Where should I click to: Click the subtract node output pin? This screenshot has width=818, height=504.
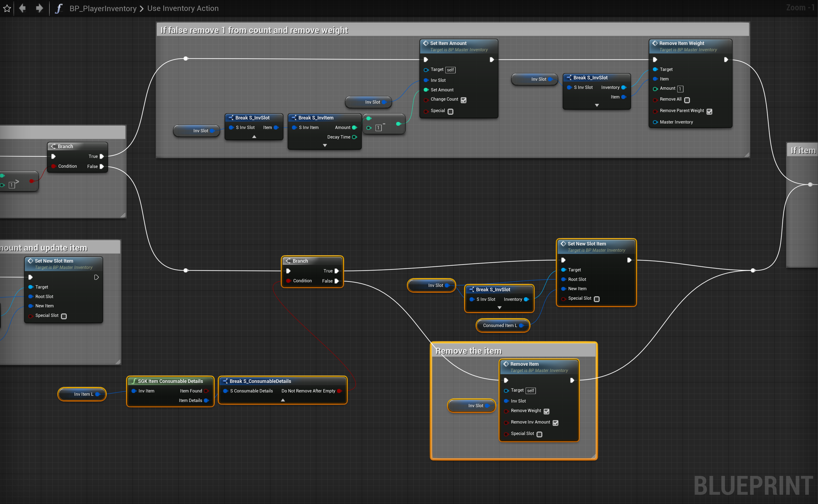point(398,124)
